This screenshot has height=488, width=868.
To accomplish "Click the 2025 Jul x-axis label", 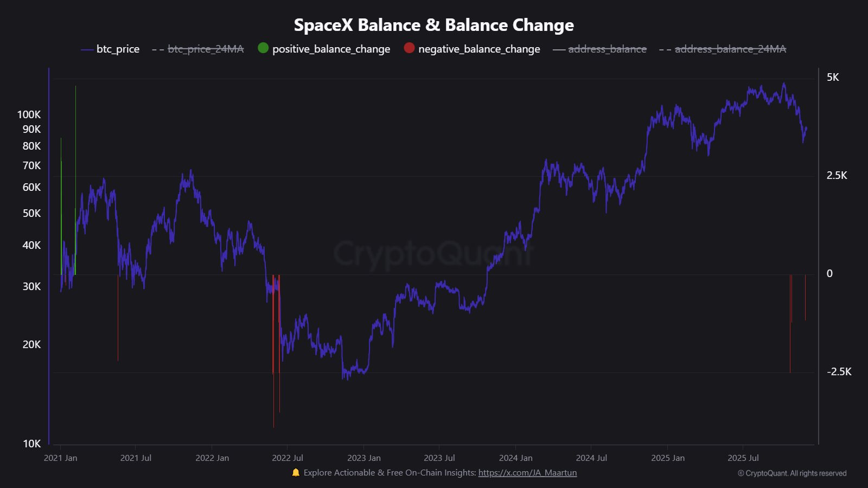I will 743,458.
